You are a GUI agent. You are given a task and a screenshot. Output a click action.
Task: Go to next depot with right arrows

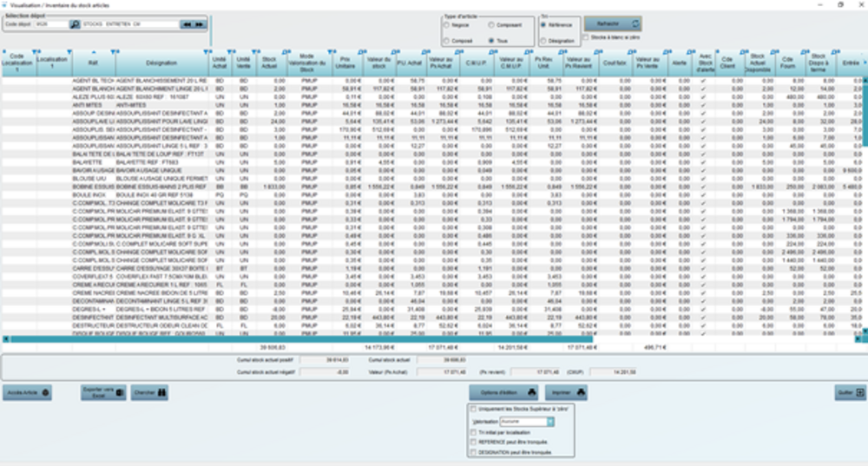200,24
